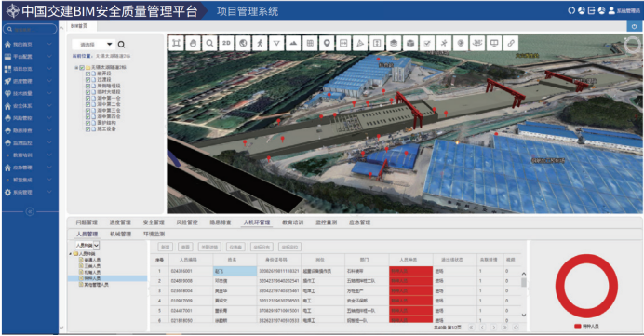
Task: Click the link chain icon in toolbar
Action: (x=511, y=43)
